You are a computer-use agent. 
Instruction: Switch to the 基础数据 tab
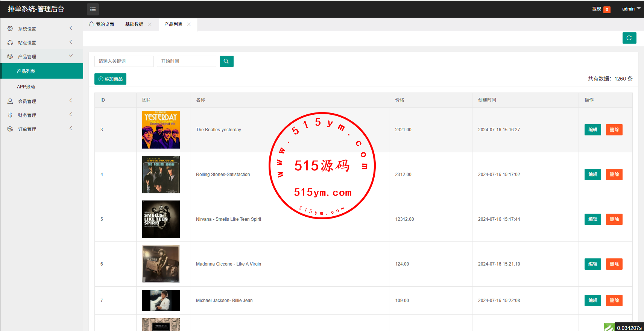[x=134, y=24]
